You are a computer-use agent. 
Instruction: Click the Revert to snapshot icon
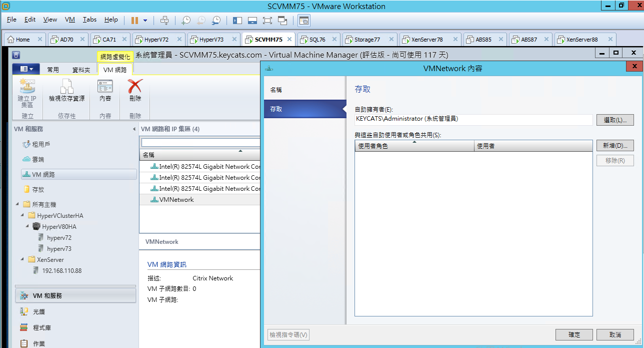pos(200,20)
